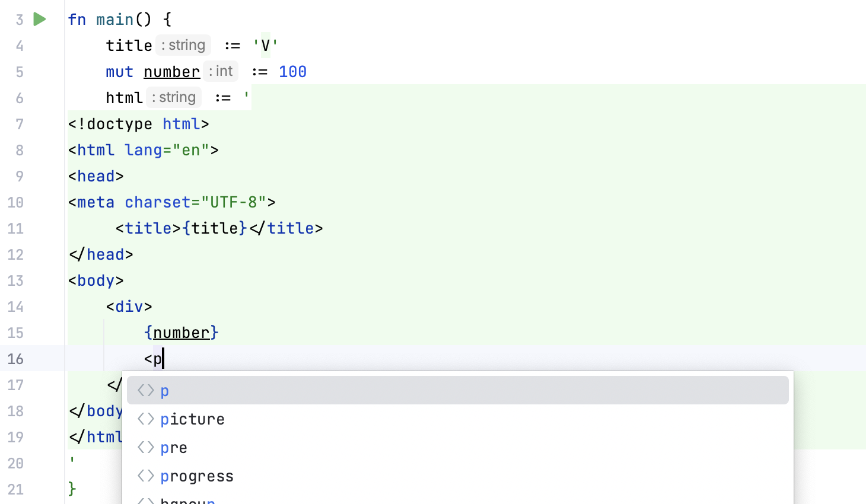The width and height of the screenshot is (866, 504).
Task: Select the "progress" completion entry
Action: pyautogui.click(x=197, y=476)
